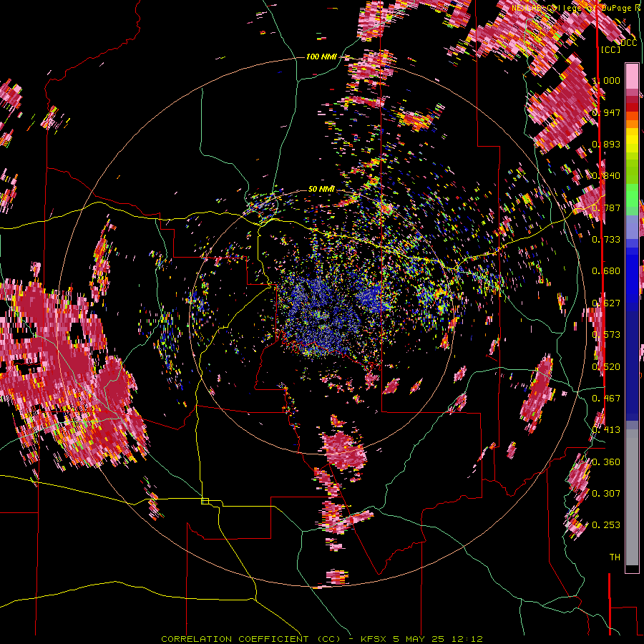Click the TH threshold label on the legend
Screen dimensions: 644x644
[615, 557]
